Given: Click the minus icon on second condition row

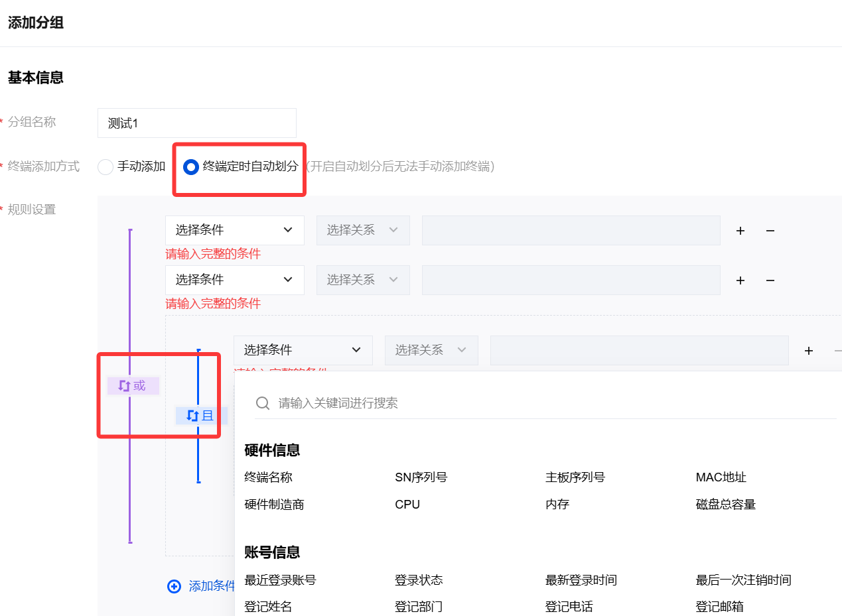Looking at the screenshot, I should [x=770, y=280].
